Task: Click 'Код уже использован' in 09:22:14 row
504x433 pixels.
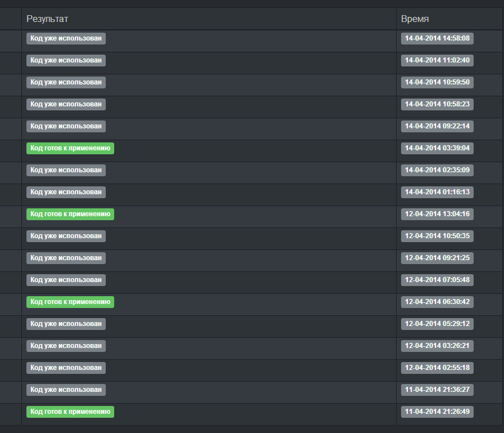Action: tap(66, 127)
